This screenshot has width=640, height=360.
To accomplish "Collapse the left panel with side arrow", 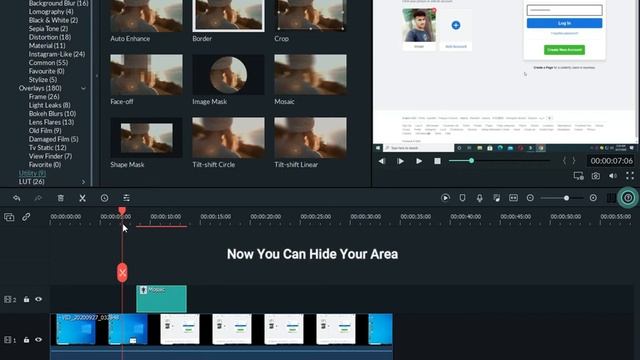I will tap(97, 76).
